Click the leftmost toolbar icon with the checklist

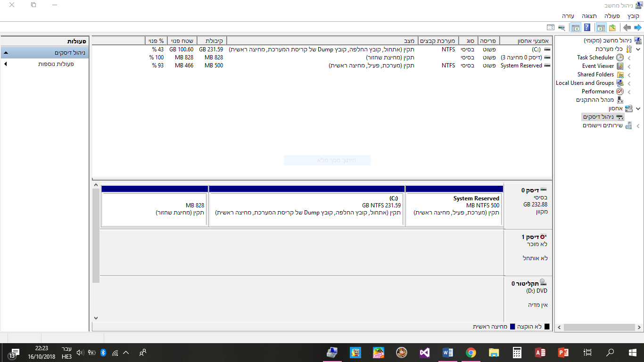[551, 28]
